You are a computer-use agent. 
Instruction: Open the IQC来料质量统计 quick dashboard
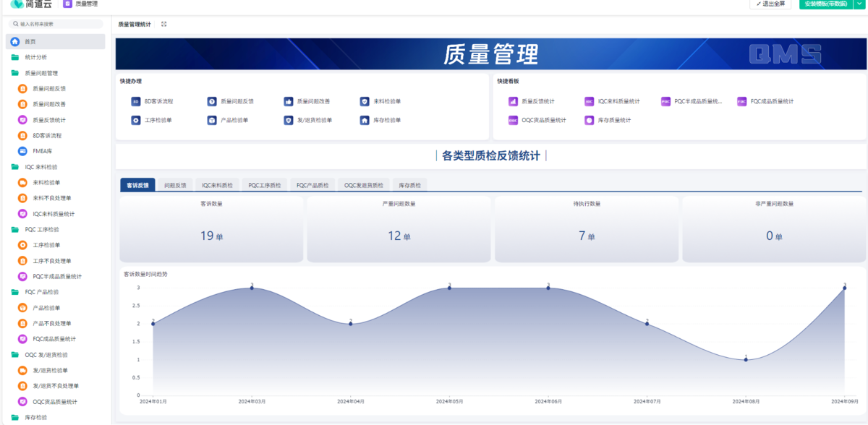click(590, 102)
